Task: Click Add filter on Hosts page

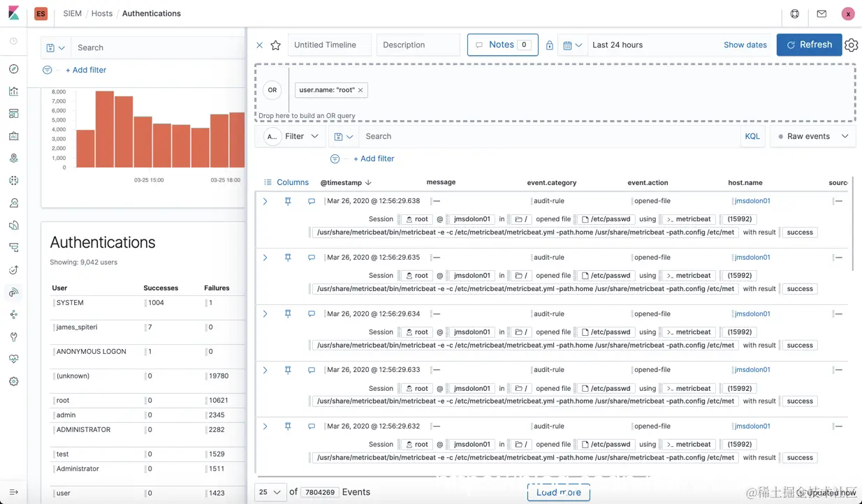Action: [x=86, y=70]
